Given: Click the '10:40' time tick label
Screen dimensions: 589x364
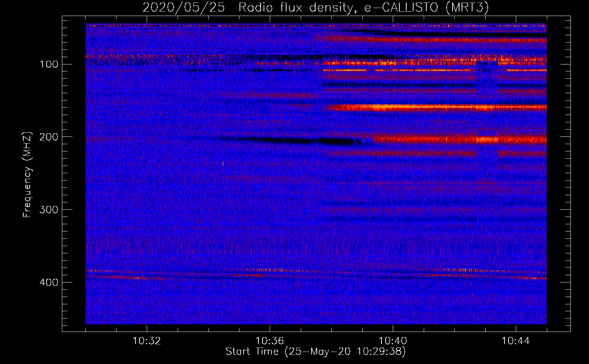Looking at the screenshot, I should point(393,341).
